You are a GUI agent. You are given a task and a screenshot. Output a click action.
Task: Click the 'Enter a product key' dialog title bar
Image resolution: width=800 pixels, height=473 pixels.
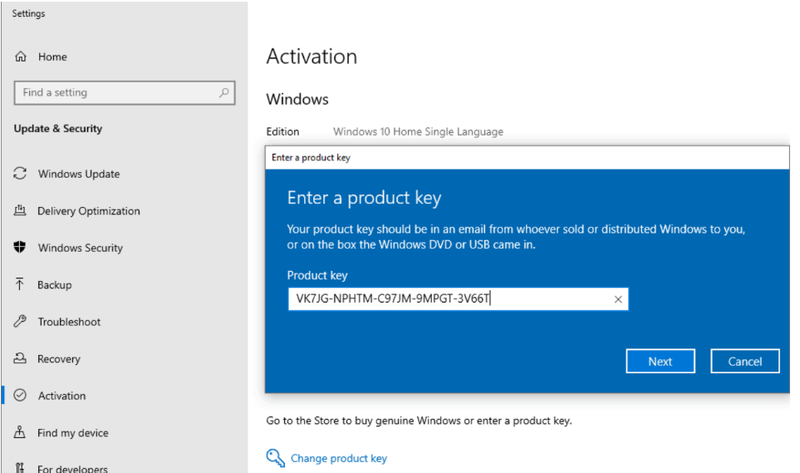click(527, 158)
